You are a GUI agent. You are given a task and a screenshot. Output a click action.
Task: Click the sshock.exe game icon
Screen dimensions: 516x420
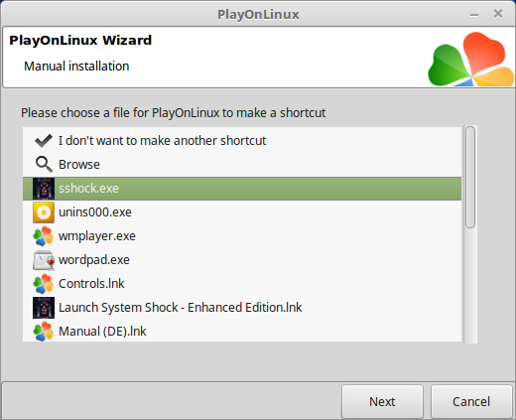[44, 189]
